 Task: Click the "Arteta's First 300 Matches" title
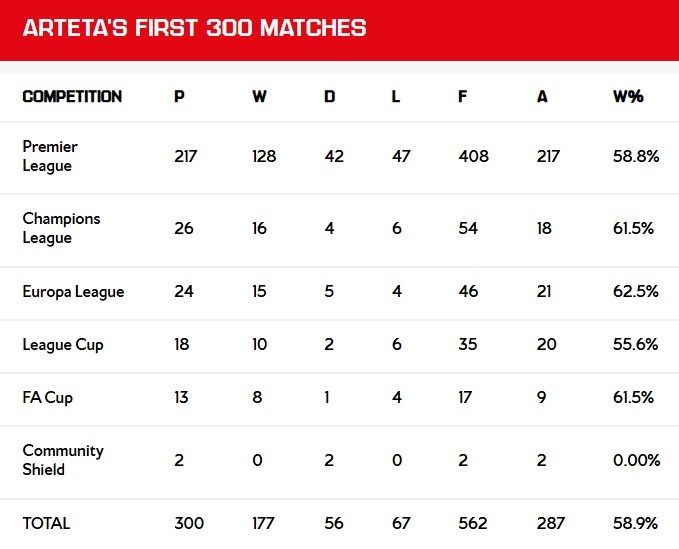[x=194, y=28]
